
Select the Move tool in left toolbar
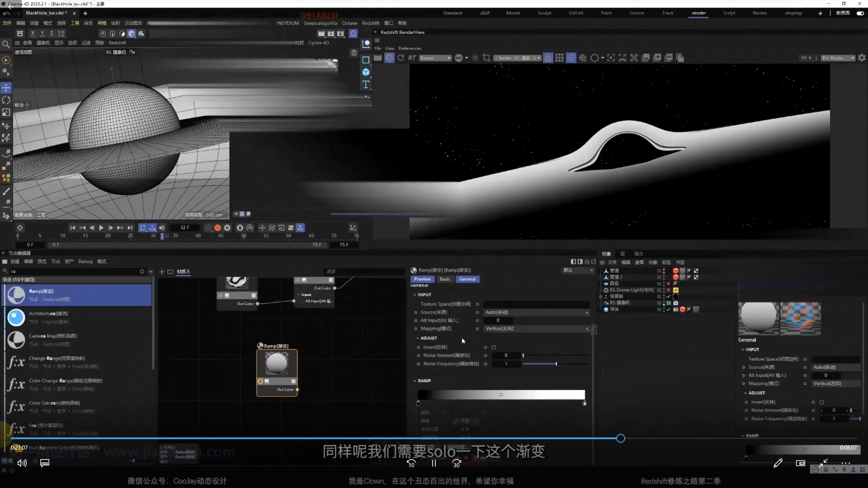click(6, 88)
